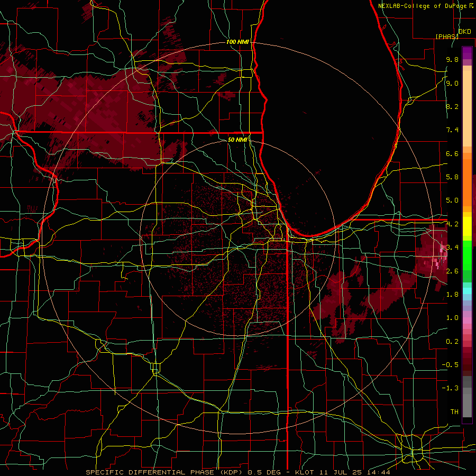Click the TH threshold label on the scale
The width and height of the screenshot is (476, 476).
(454, 412)
